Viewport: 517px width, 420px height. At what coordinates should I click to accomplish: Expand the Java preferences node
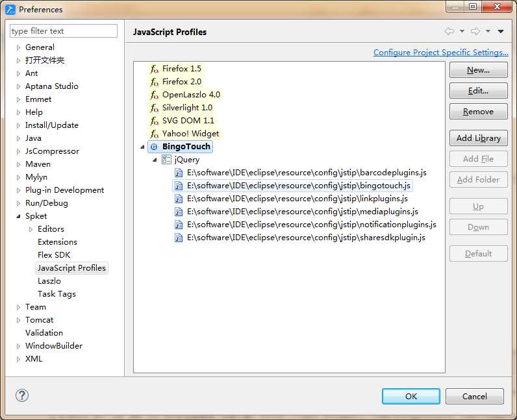click(x=18, y=138)
